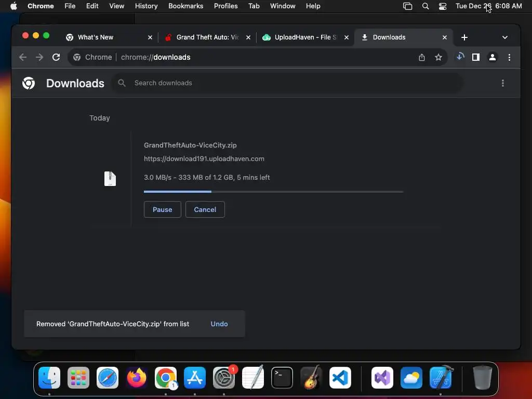532x399 pixels.
Task: Open a new tab with plus button
Action: tap(464, 37)
